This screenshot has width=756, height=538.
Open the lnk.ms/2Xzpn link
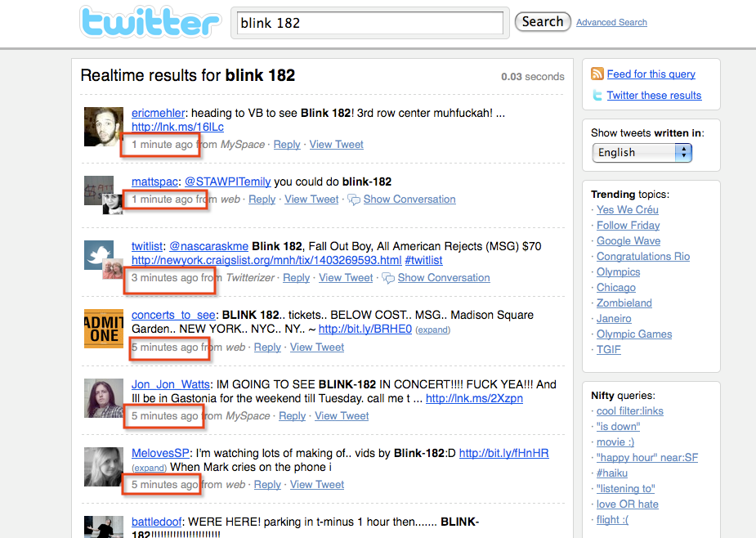(x=474, y=398)
